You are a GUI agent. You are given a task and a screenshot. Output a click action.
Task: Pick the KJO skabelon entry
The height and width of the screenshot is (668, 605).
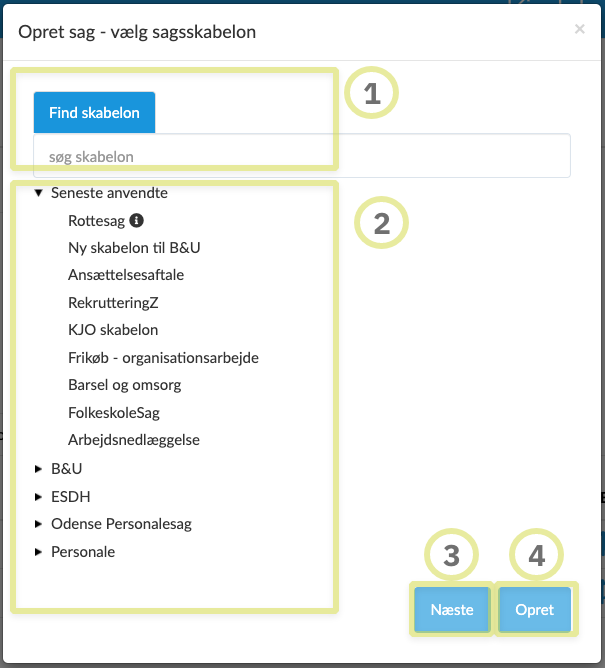pyautogui.click(x=113, y=329)
